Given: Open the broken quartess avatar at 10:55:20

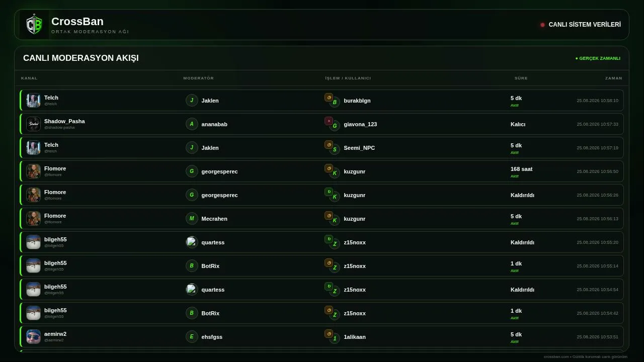Looking at the screenshot, I should click(192, 242).
